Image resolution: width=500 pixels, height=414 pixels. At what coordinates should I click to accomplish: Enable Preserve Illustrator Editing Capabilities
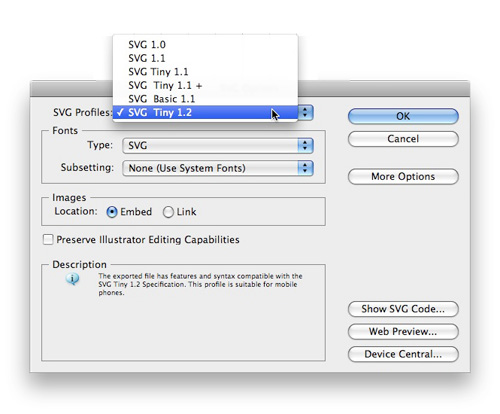click(48, 239)
